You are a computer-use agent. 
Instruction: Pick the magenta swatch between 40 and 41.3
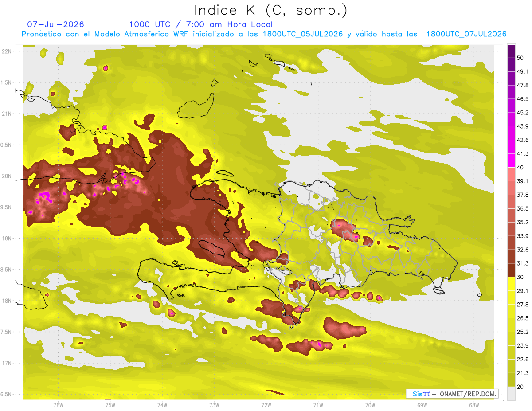coord(512,160)
